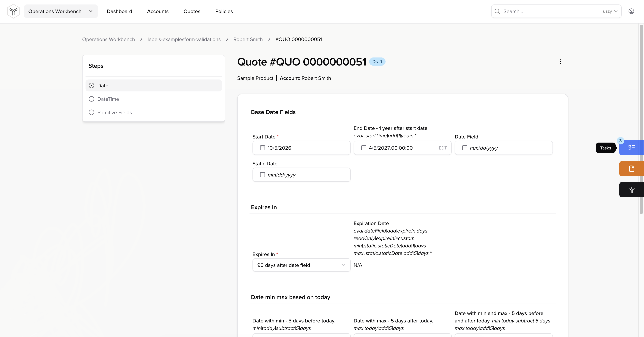The image size is (644, 337).
Task: Click the calendar icon in End Date
Action: [x=364, y=148]
